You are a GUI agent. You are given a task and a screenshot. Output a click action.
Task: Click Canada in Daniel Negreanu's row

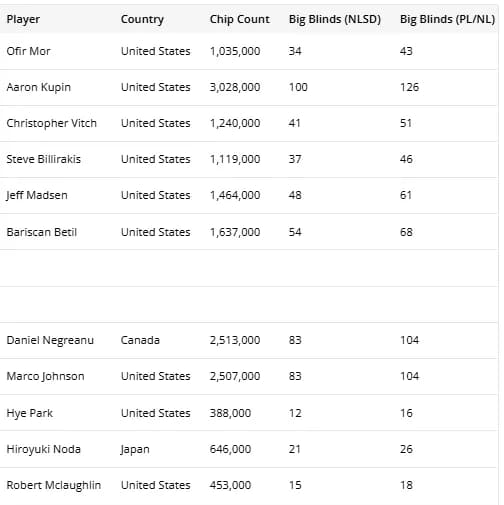pyautogui.click(x=140, y=340)
